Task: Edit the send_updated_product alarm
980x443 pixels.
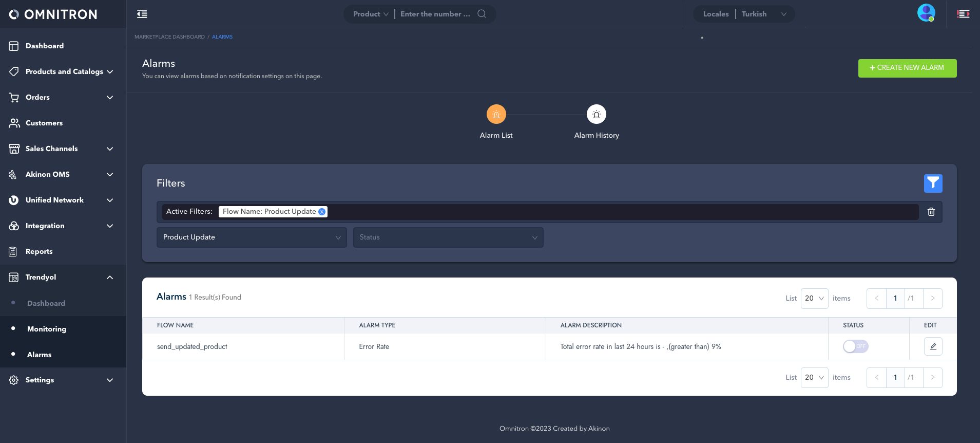Action: click(x=933, y=346)
